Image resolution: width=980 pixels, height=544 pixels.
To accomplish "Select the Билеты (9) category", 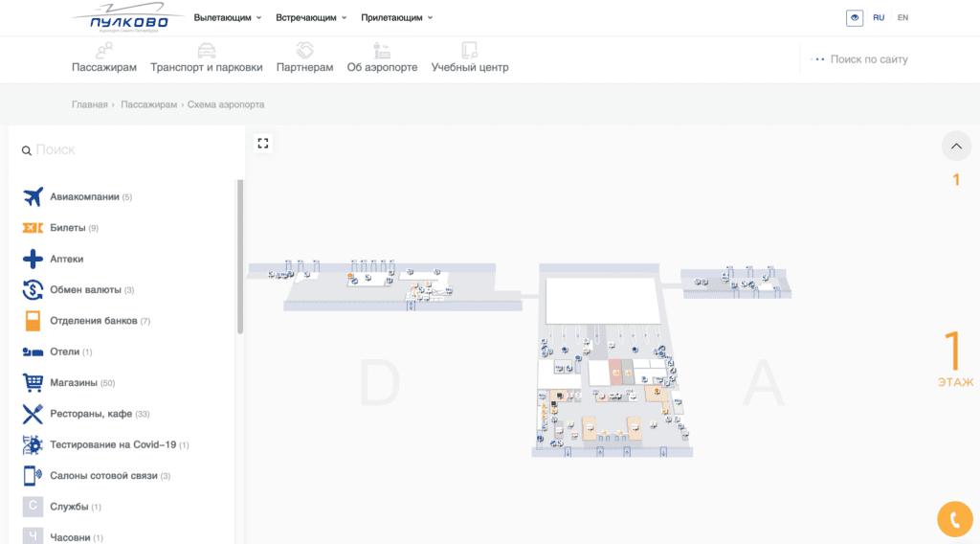I will point(74,228).
